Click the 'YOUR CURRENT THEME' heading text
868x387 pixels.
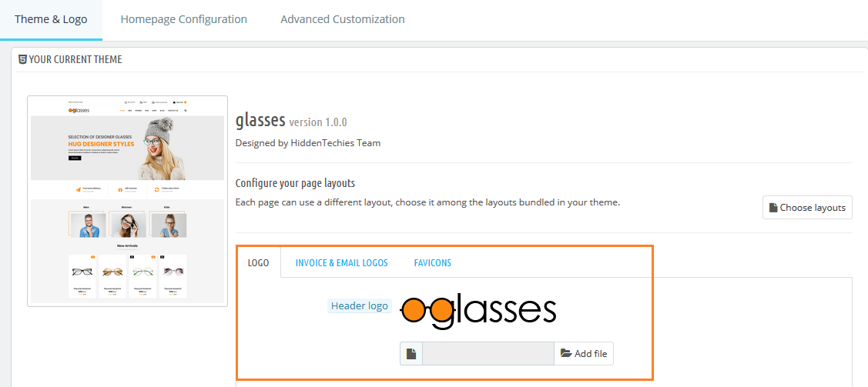[x=75, y=59]
